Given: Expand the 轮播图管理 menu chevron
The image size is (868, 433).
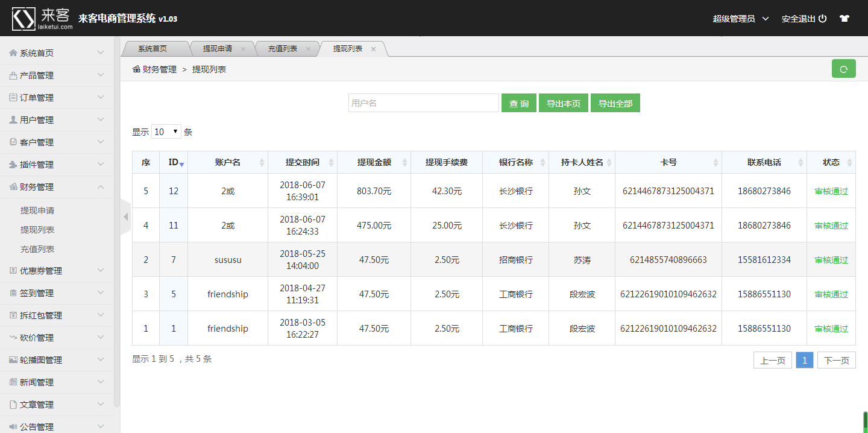Looking at the screenshot, I should point(101,360).
